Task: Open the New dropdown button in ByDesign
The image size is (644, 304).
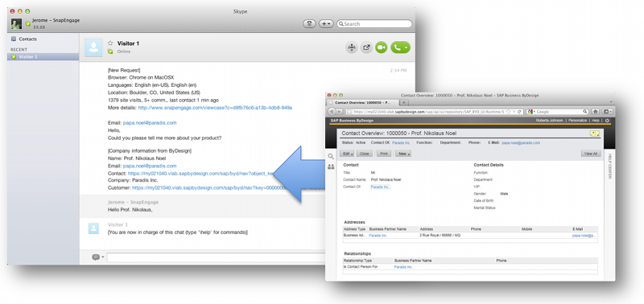Action: coord(403,154)
